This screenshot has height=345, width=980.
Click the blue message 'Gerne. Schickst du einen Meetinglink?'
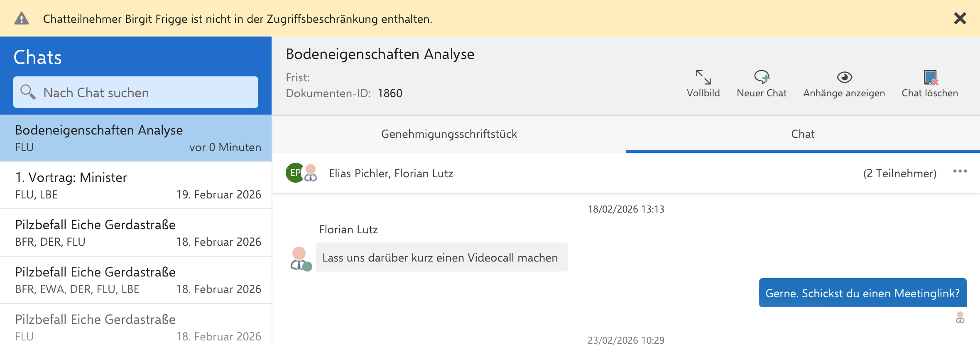862,293
